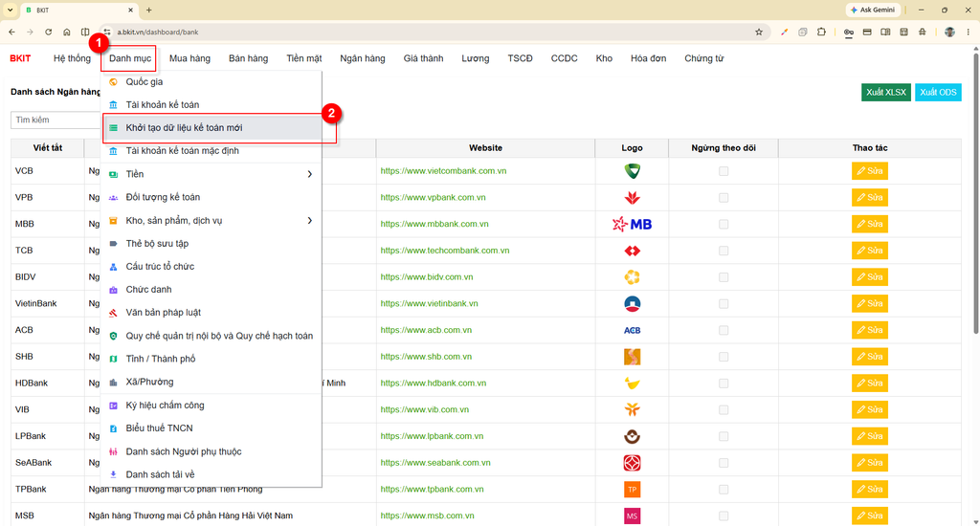
Task: Click the Tìm kiếm search field
Action: tap(55, 120)
